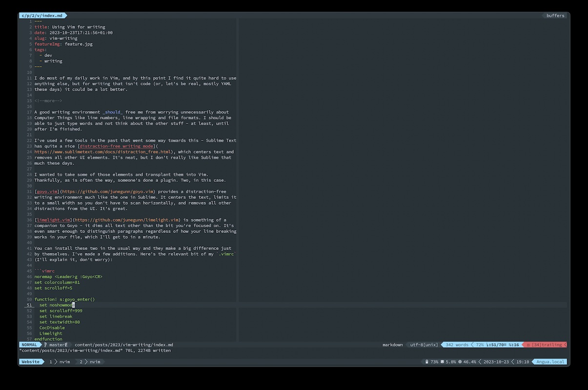Click the <!--more--> comment line
588x390 pixels.
(48, 100)
